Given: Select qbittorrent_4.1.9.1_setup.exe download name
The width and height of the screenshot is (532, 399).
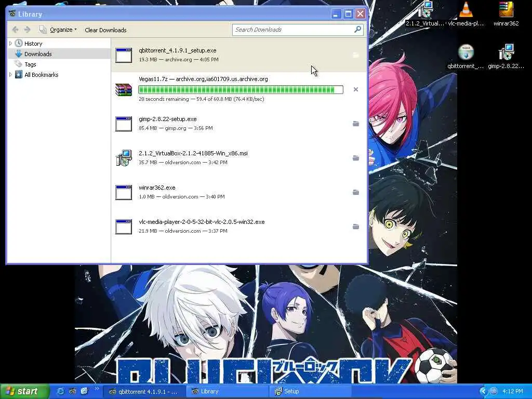Looking at the screenshot, I should coord(178,50).
